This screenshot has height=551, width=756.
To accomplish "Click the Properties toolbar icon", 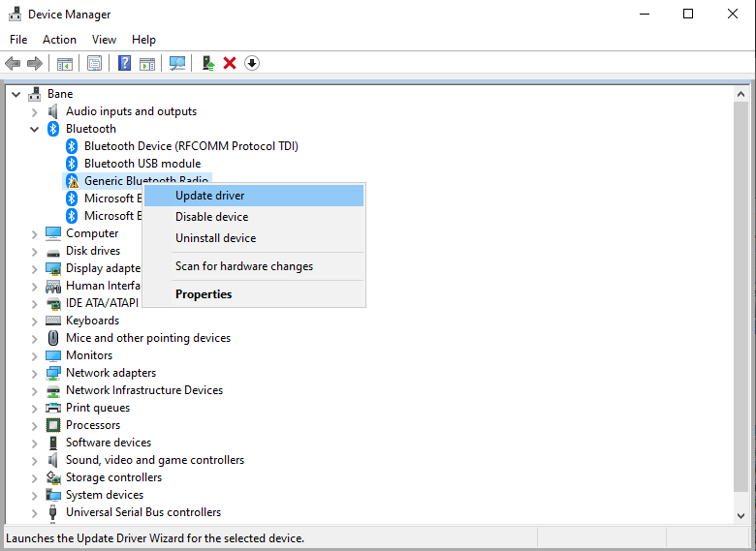I will coord(95,63).
